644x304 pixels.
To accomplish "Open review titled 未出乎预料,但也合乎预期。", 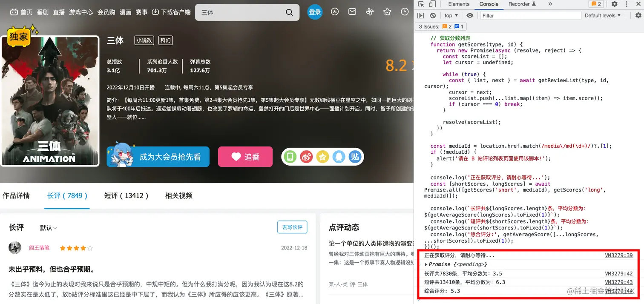I will click(x=52, y=270).
